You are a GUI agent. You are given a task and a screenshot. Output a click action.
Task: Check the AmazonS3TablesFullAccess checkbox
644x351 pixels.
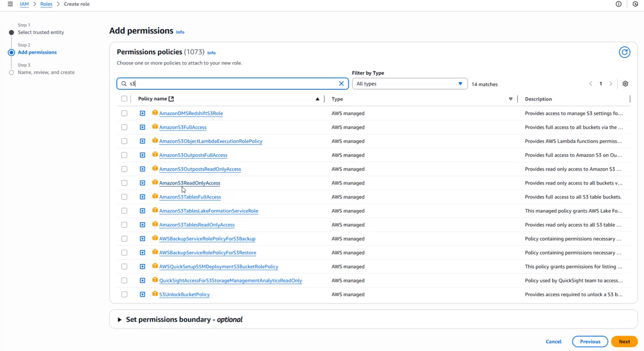pos(124,197)
